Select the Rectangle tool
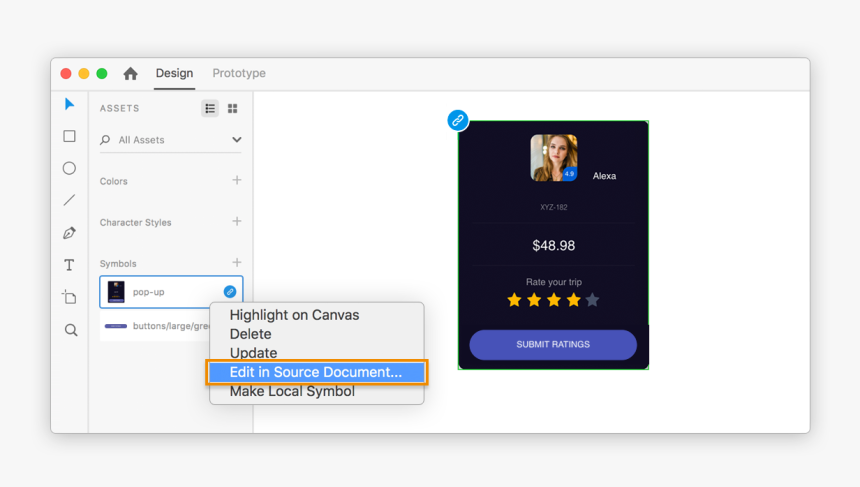The height and width of the screenshot is (487, 860). coord(69,136)
